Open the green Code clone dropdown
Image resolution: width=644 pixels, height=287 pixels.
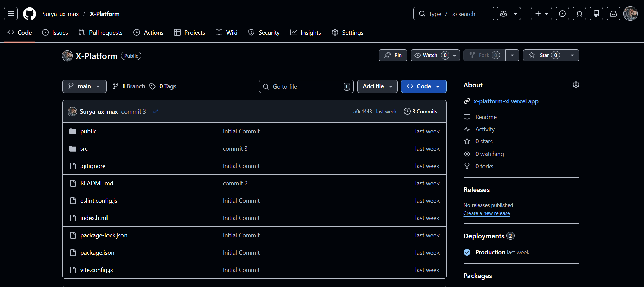click(x=424, y=86)
